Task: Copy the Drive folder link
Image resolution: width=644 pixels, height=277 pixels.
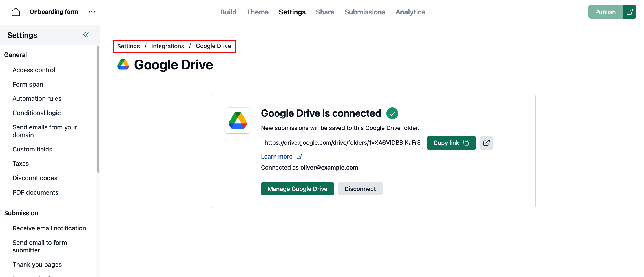Action: pyautogui.click(x=452, y=143)
